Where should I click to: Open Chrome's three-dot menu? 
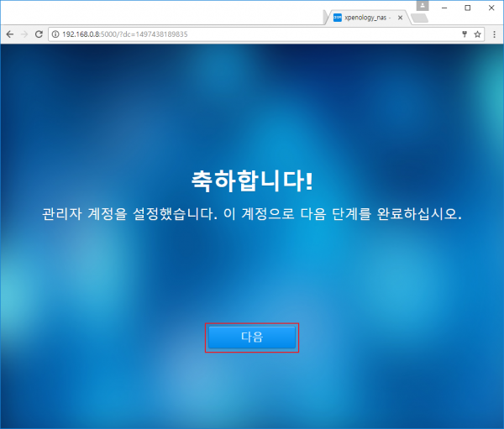[494, 34]
